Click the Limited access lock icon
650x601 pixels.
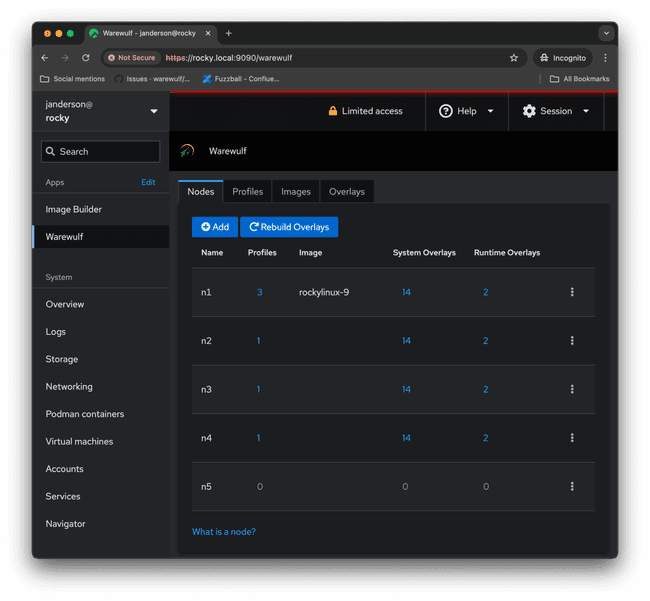[332, 111]
